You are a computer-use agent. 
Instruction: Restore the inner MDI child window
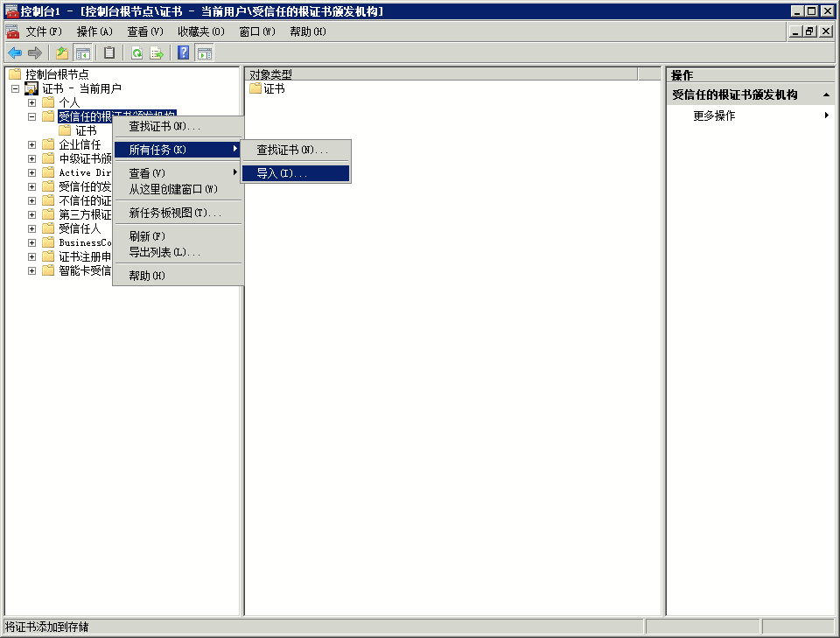[810, 32]
